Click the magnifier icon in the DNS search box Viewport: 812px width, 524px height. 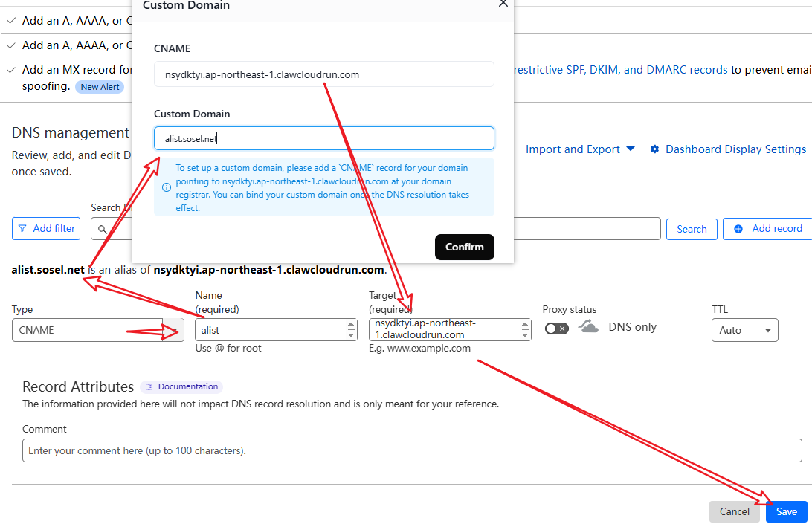[103, 229]
